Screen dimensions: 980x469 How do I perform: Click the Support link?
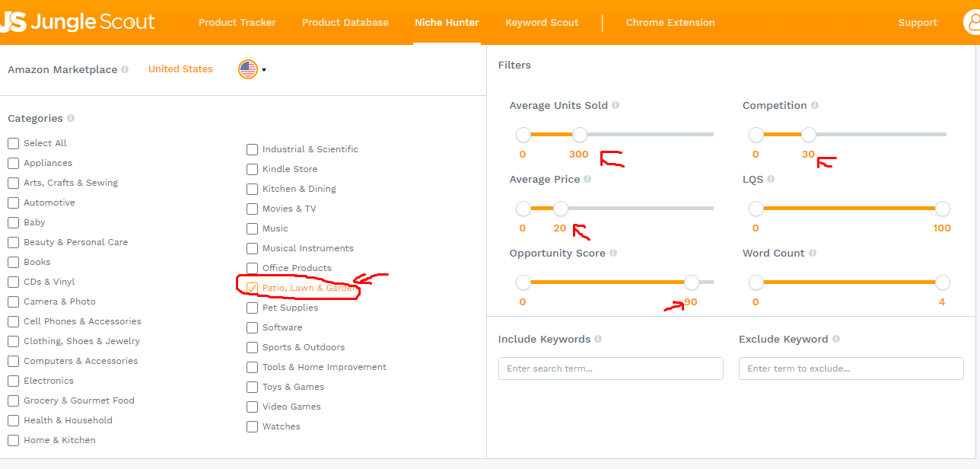918,23
